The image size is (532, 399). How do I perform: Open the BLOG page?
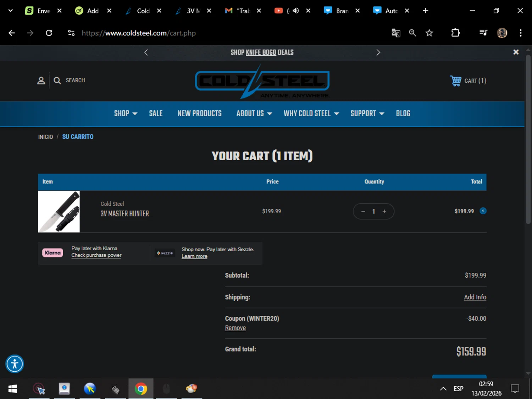click(x=403, y=113)
